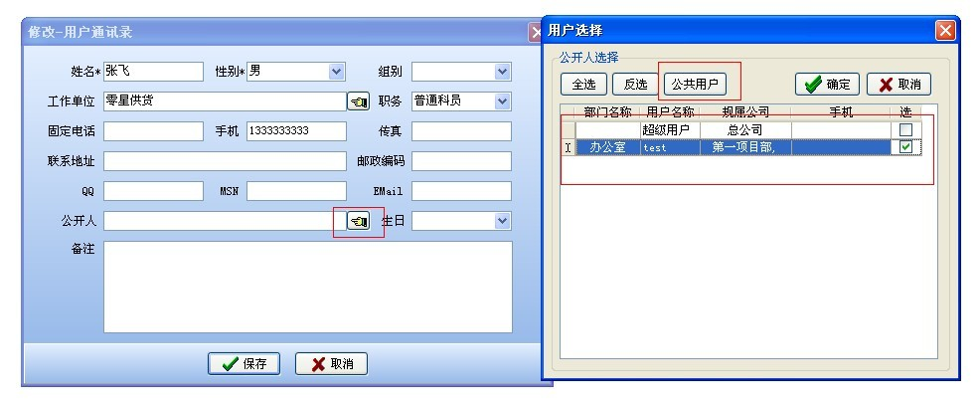The height and width of the screenshot is (403, 980).
Task: Click 取消 in the 用户选择 dialog
Action: (x=898, y=85)
